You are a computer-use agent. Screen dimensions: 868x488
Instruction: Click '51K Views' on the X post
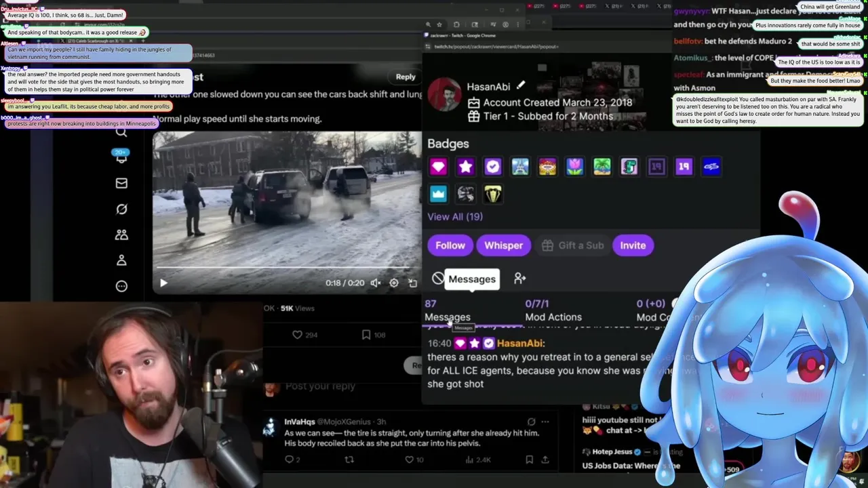[x=298, y=308]
